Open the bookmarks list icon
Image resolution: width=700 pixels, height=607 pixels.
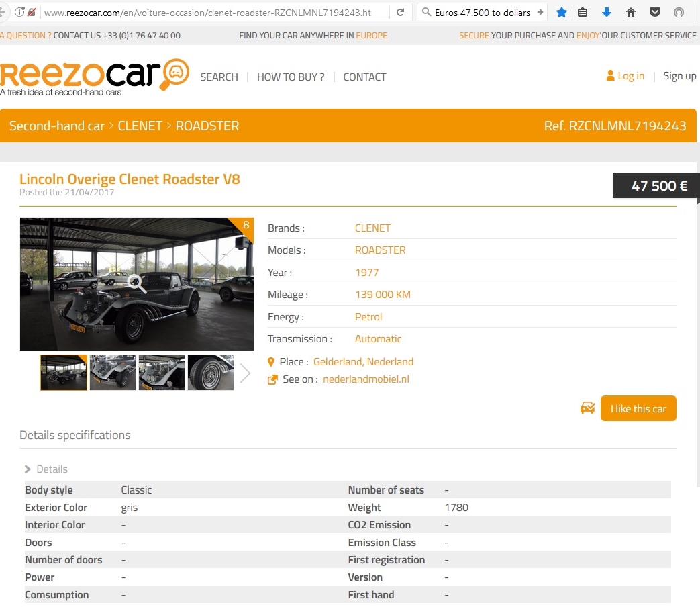click(x=583, y=13)
